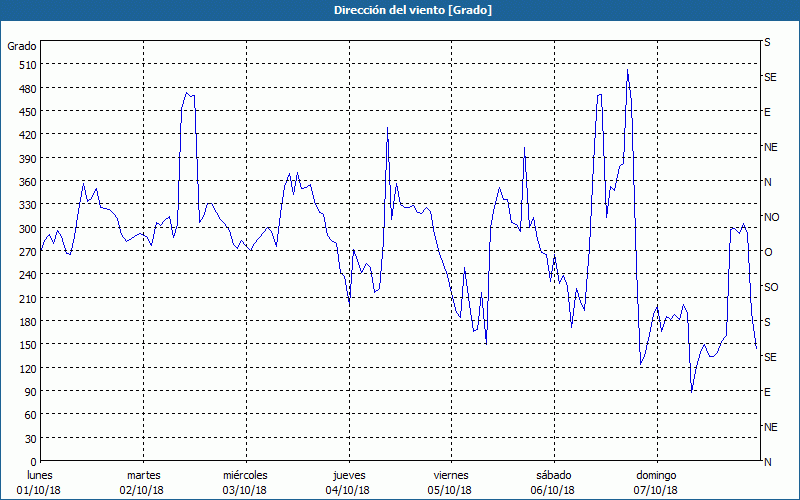Click the "N" compass label on the 0 baseline
This screenshot has height=500, width=800.
pos(767,462)
